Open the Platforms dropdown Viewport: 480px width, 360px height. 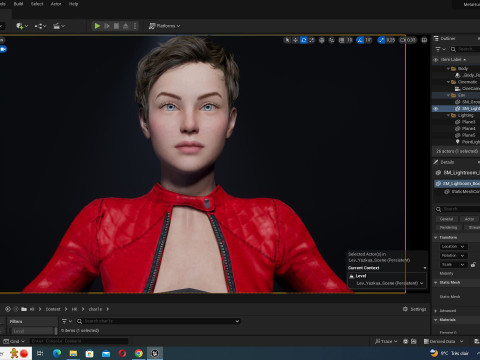click(164, 26)
